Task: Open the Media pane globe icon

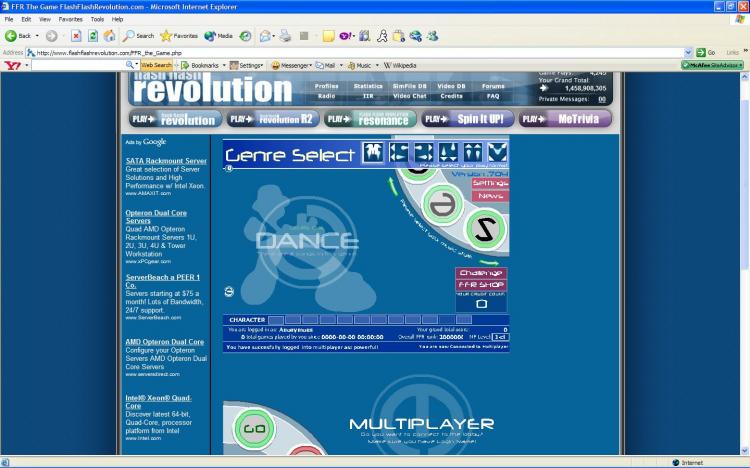Action: tap(218, 36)
